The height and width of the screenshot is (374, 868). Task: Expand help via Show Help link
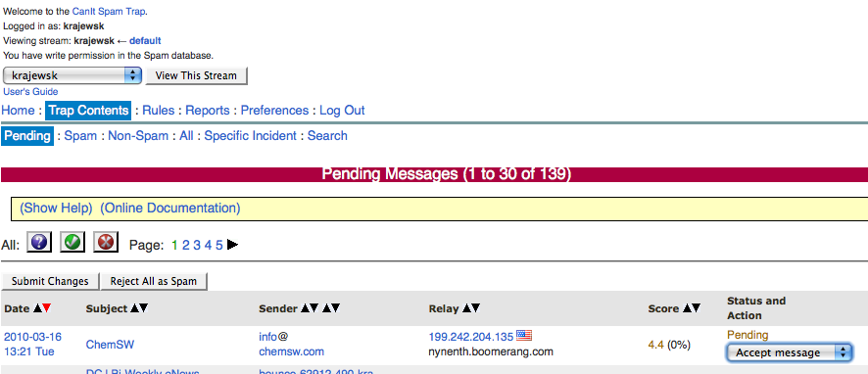coord(56,208)
